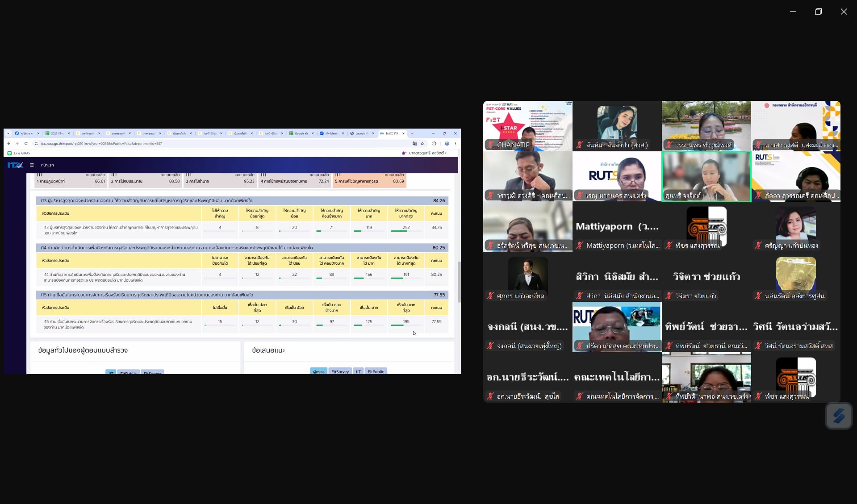The width and height of the screenshot is (857, 504).
Task: Click ศรัญญา แก้วปนทอง muted microphone icon
Action: tap(758, 246)
